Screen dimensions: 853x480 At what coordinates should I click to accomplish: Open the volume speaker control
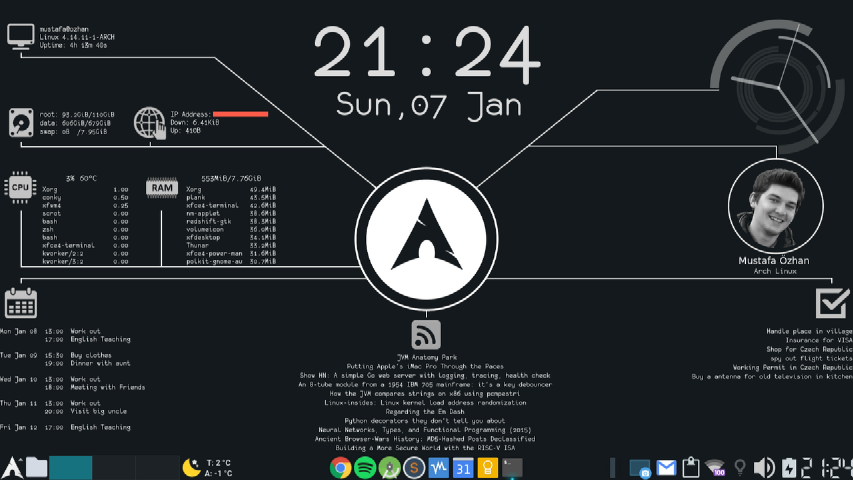pos(764,467)
